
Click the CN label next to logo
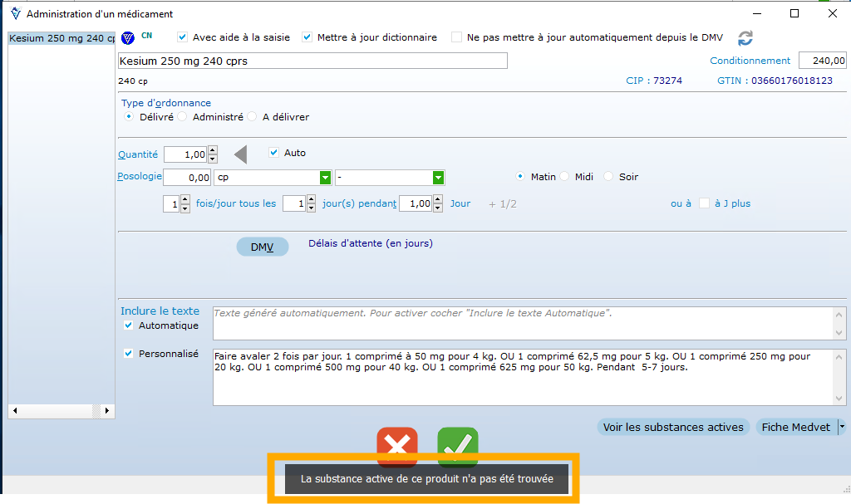pyautogui.click(x=146, y=35)
